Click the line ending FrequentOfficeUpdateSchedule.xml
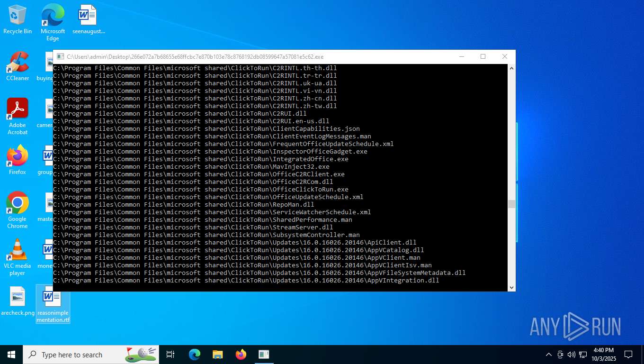644x364 pixels. coord(224,144)
